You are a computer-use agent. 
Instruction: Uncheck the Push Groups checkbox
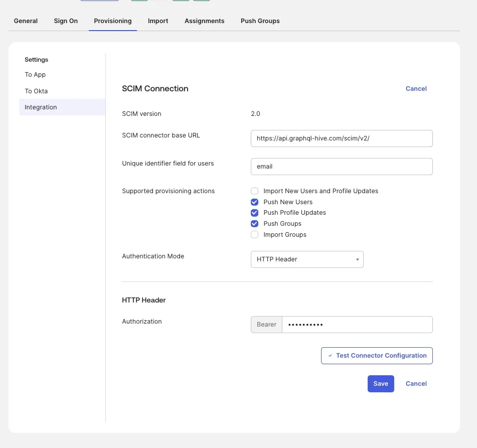click(x=255, y=224)
